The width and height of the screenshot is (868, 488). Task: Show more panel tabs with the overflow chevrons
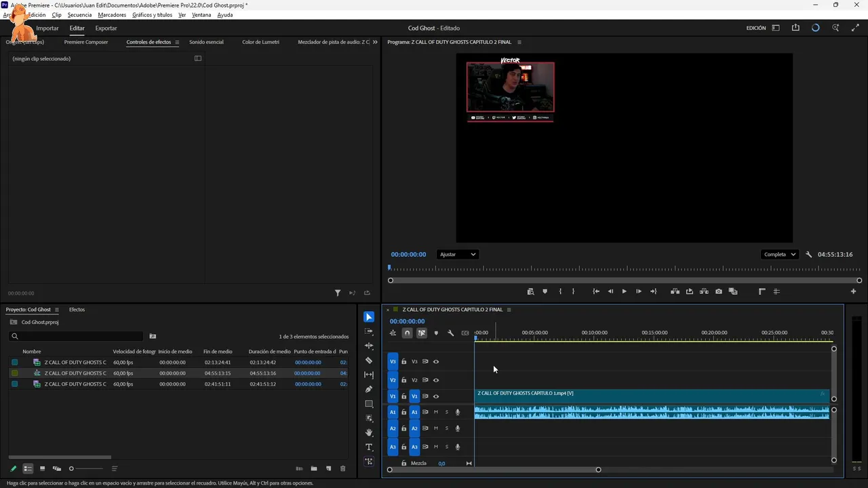tap(375, 42)
